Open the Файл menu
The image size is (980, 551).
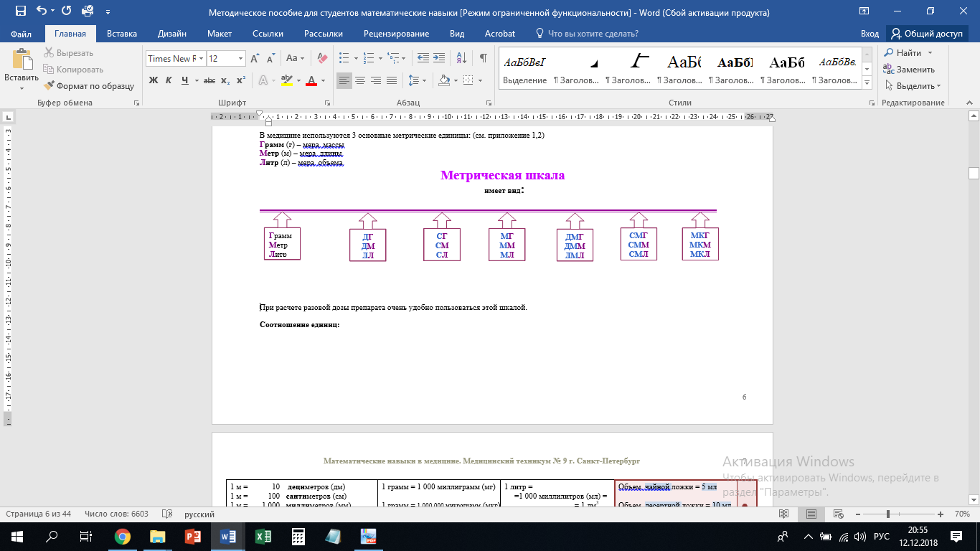(x=22, y=34)
